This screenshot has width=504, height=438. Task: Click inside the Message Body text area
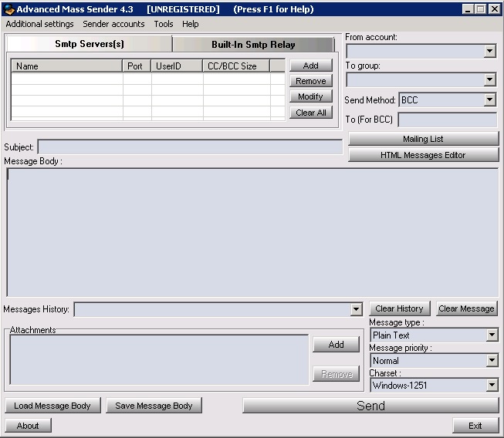(x=252, y=232)
